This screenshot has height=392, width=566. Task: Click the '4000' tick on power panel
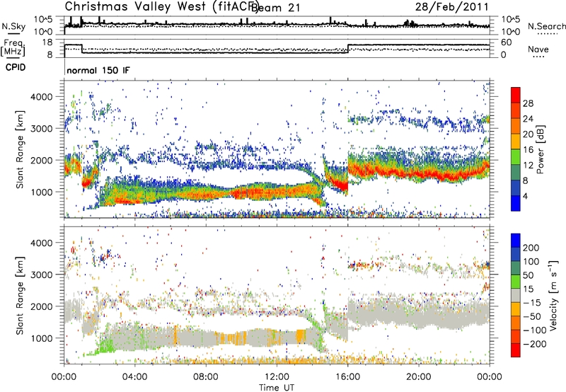[x=42, y=97]
